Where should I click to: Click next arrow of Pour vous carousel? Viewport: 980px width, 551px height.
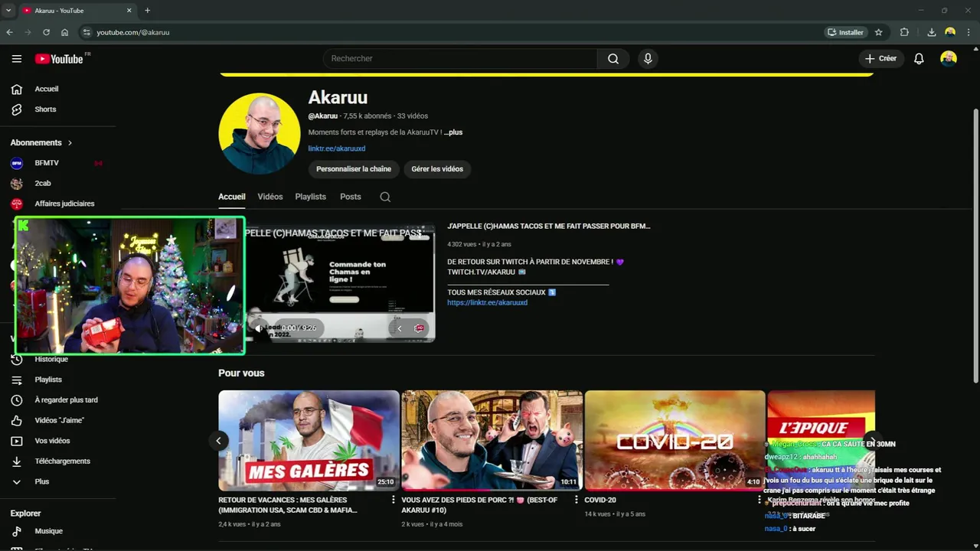(x=873, y=440)
